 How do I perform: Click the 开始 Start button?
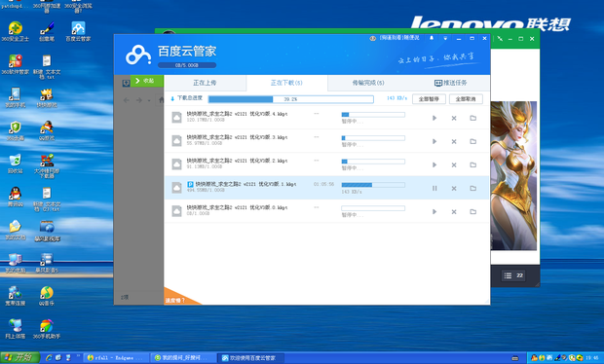20,357
